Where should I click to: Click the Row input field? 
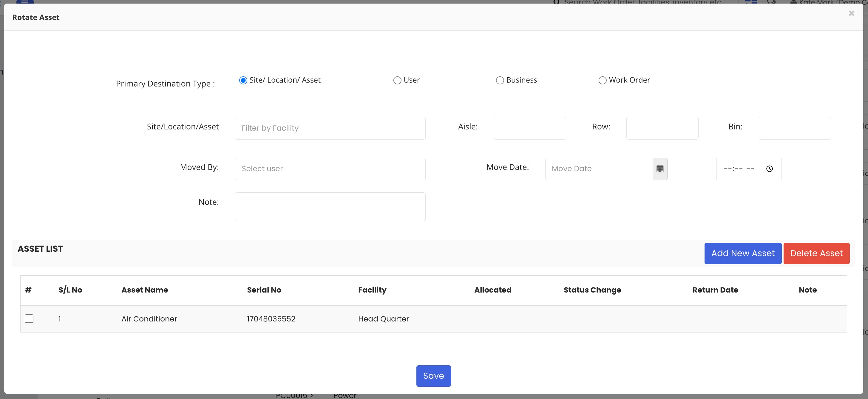click(662, 128)
